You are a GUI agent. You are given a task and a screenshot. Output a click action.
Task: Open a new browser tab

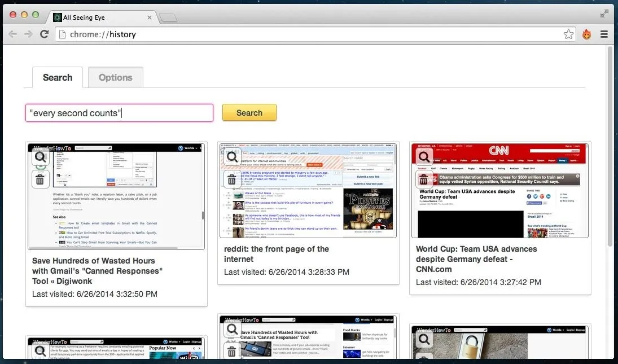[168, 17]
